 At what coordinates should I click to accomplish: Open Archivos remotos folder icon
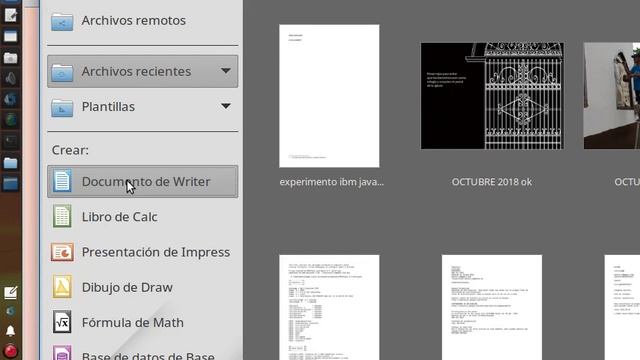click(x=62, y=21)
